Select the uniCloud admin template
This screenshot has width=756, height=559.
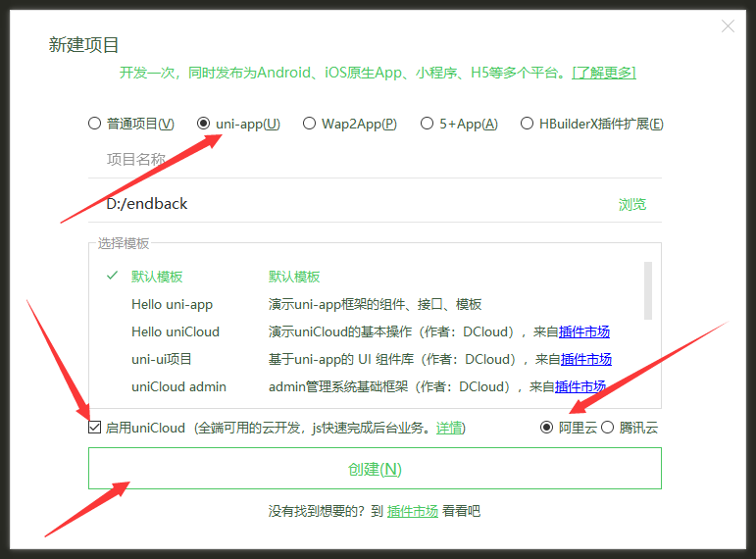pos(178,386)
